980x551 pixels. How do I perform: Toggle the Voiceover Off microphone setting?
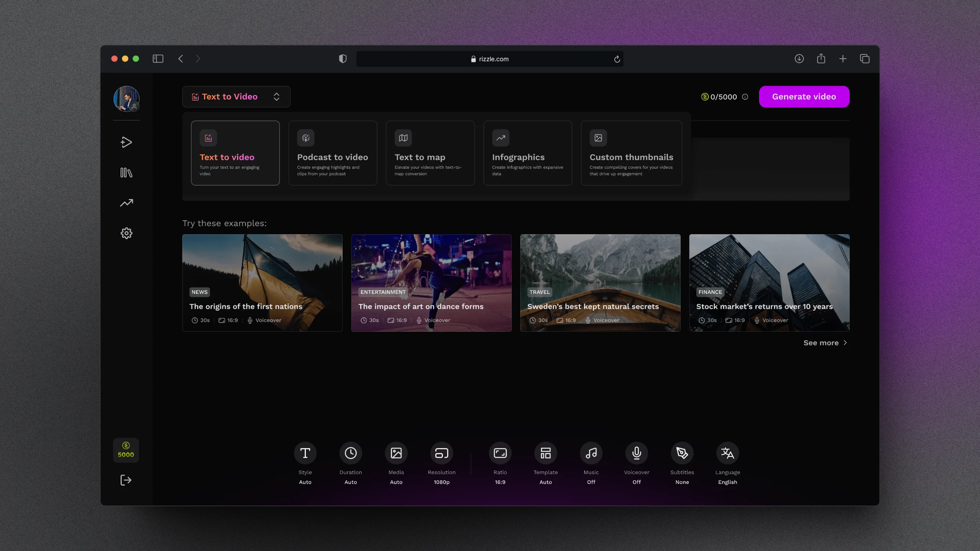(636, 453)
